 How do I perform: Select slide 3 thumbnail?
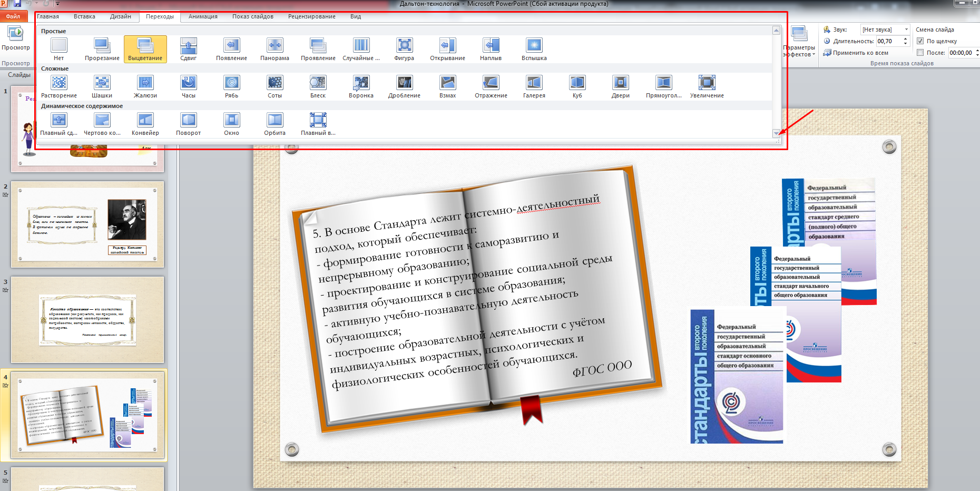[x=87, y=320]
